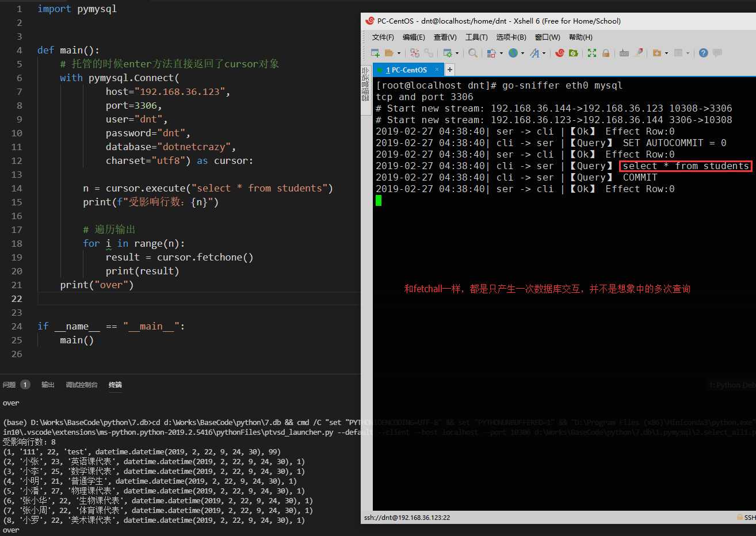Expand the globe icon dropdown arrow

522,53
